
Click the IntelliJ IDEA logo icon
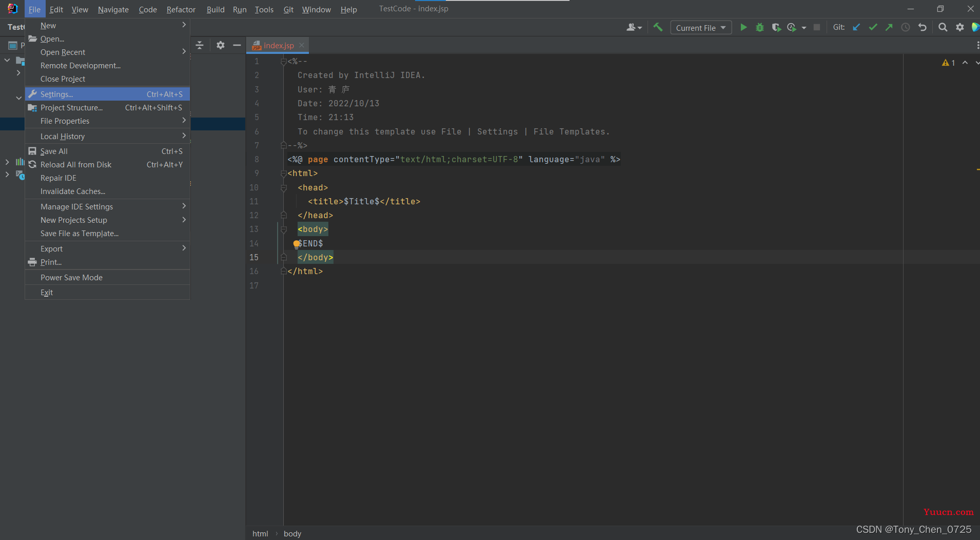click(13, 9)
